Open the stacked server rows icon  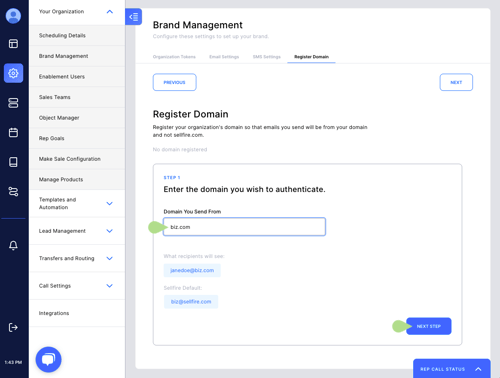point(13,103)
